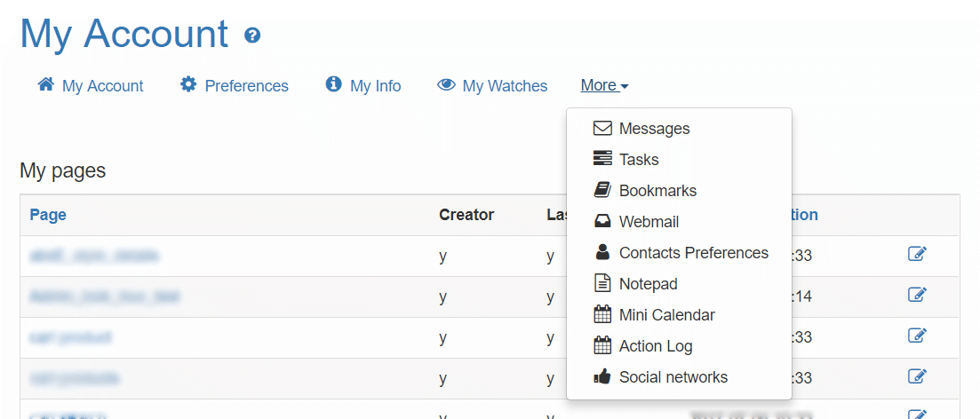Select Tasks in the dropdown menu

click(x=639, y=160)
